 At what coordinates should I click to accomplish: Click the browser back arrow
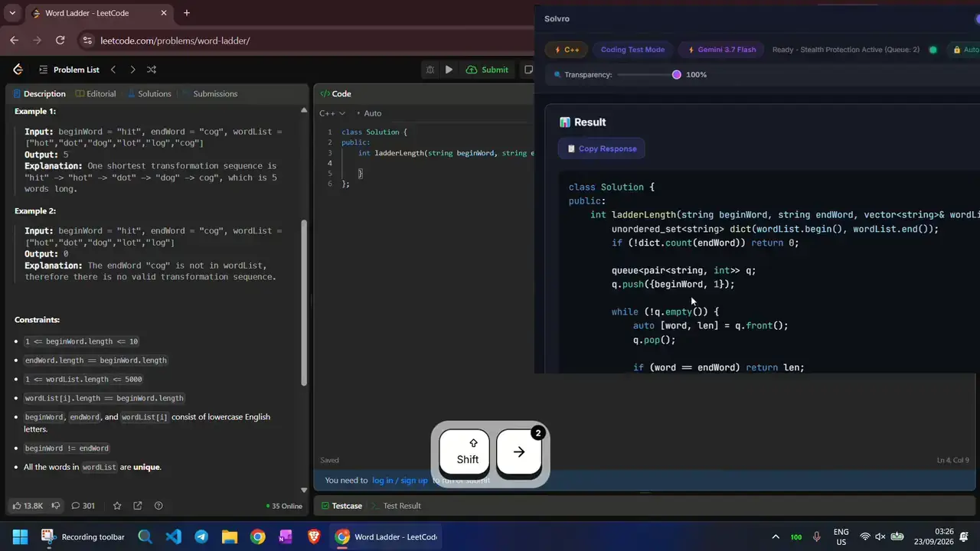pos(14,41)
